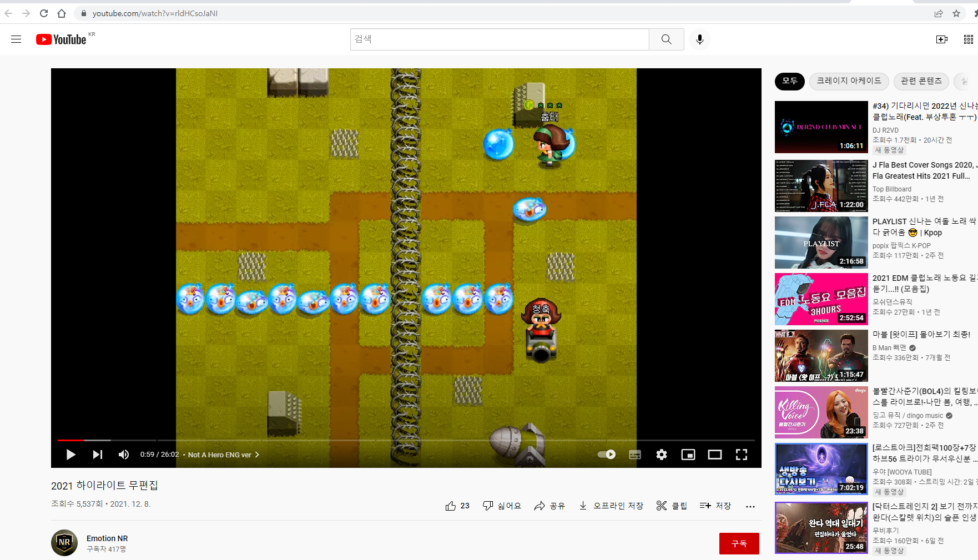Open the DJ R2VD club mix thumbnail
The image size is (978, 560).
[821, 127]
